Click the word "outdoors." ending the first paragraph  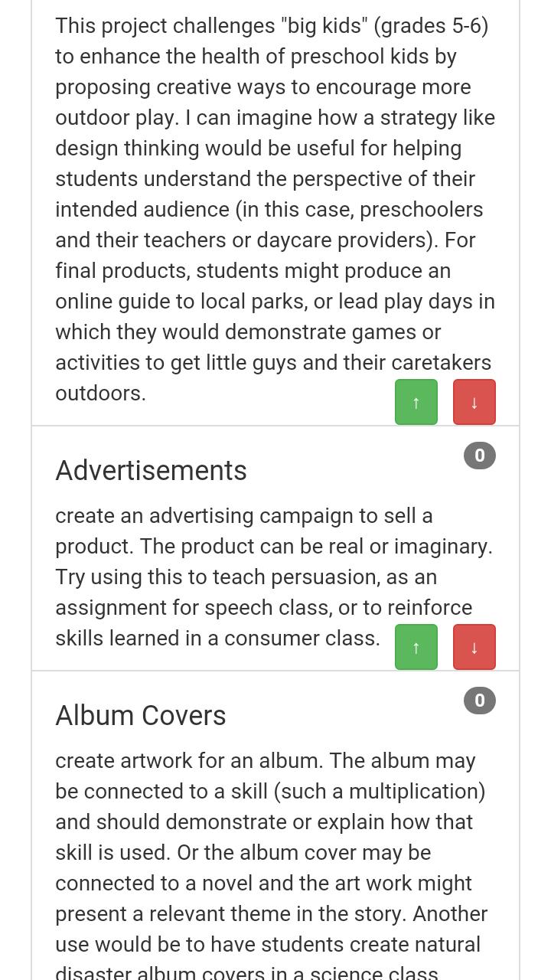coord(100,394)
